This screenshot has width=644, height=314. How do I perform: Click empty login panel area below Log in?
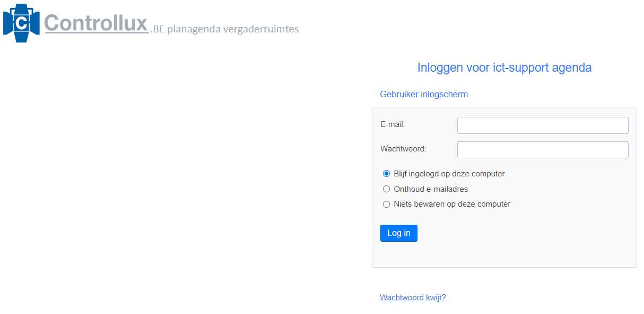(x=504, y=255)
